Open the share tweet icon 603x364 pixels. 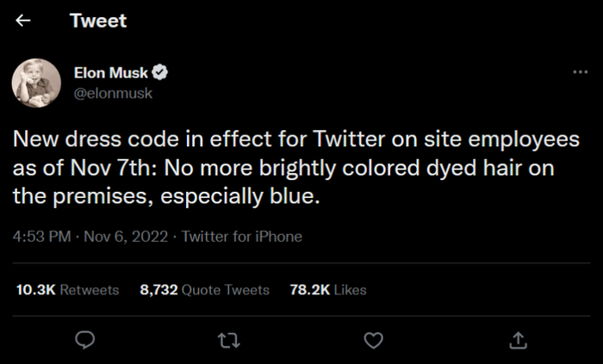click(x=518, y=340)
